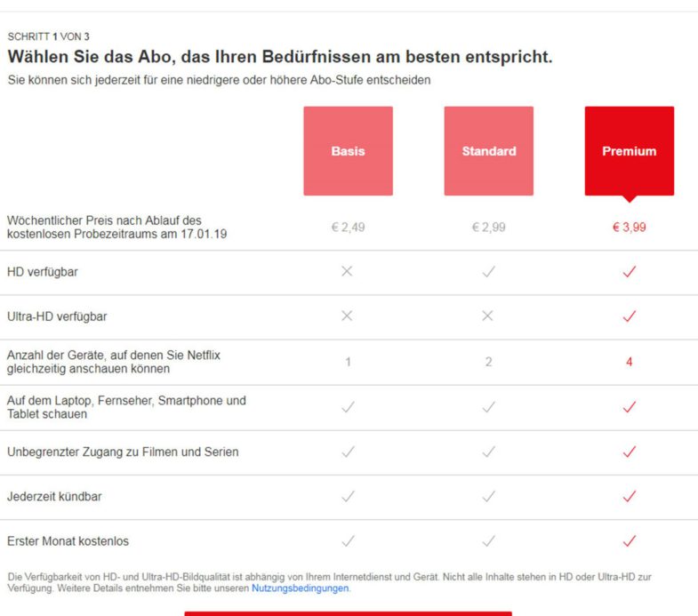Click the X icon for Standard Ultra-HD
Image resolution: width=698 pixels, height=616 pixels.
click(x=488, y=316)
